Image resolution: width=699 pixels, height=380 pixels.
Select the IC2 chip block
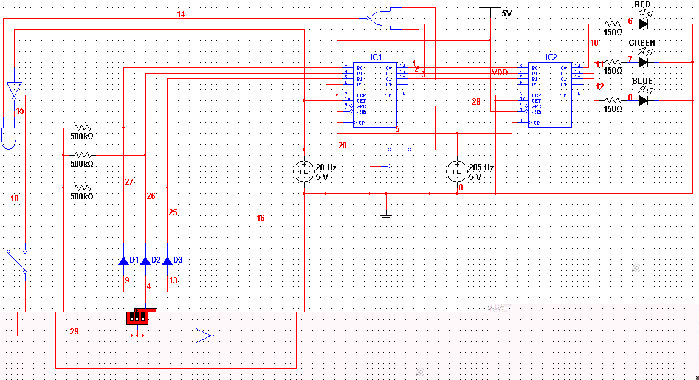coord(550,95)
